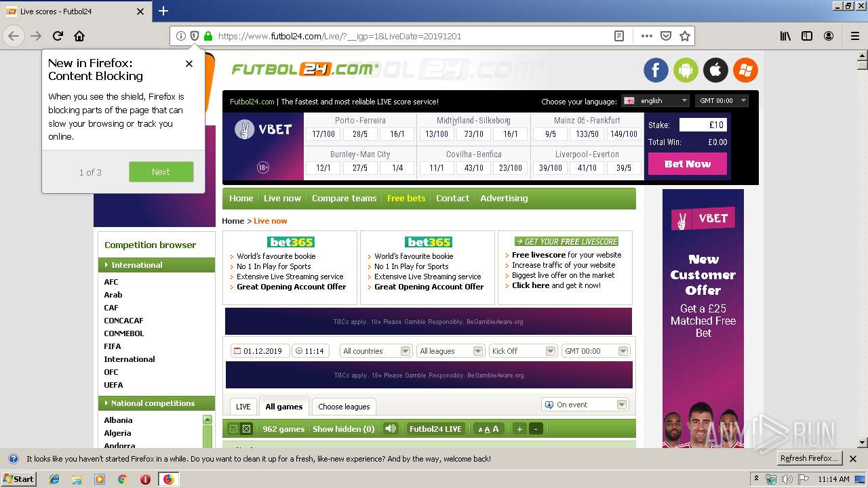Launch Internet Explorer from taskbar
Screen dimensions: 868x488
pyautogui.click(x=54, y=479)
